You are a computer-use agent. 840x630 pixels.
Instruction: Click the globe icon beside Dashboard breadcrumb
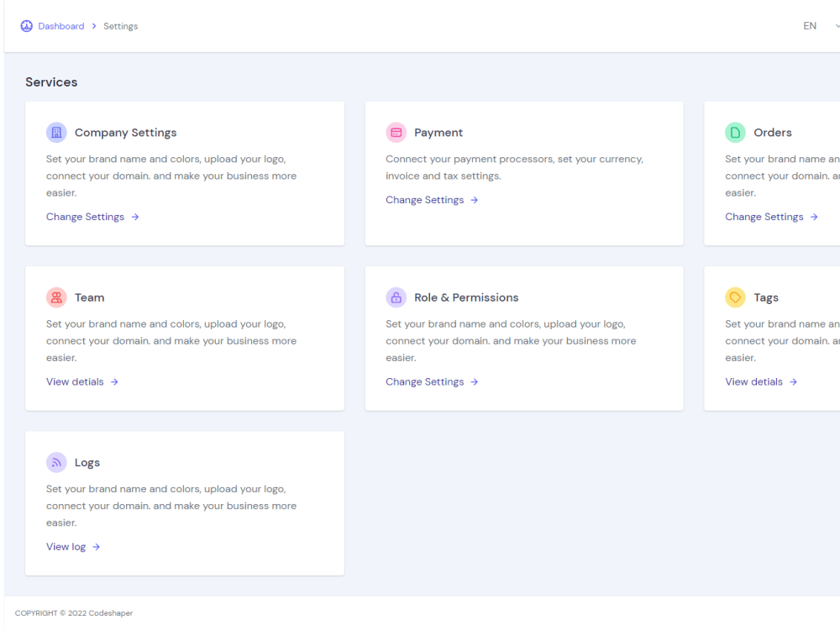[x=25, y=25]
